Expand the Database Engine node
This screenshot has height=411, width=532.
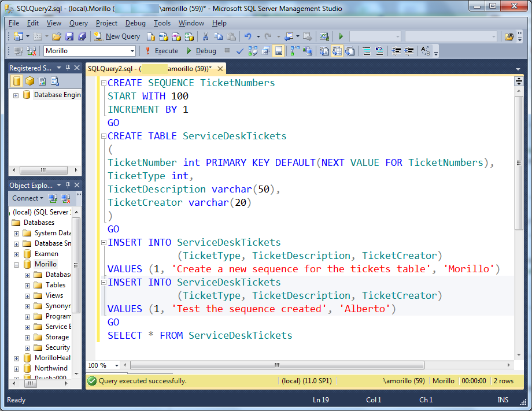[16, 95]
